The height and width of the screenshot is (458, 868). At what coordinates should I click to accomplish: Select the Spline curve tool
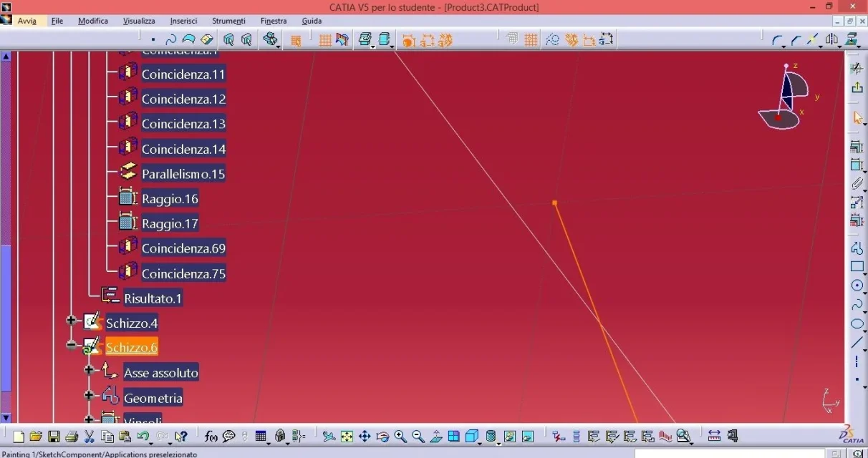click(857, 305)
